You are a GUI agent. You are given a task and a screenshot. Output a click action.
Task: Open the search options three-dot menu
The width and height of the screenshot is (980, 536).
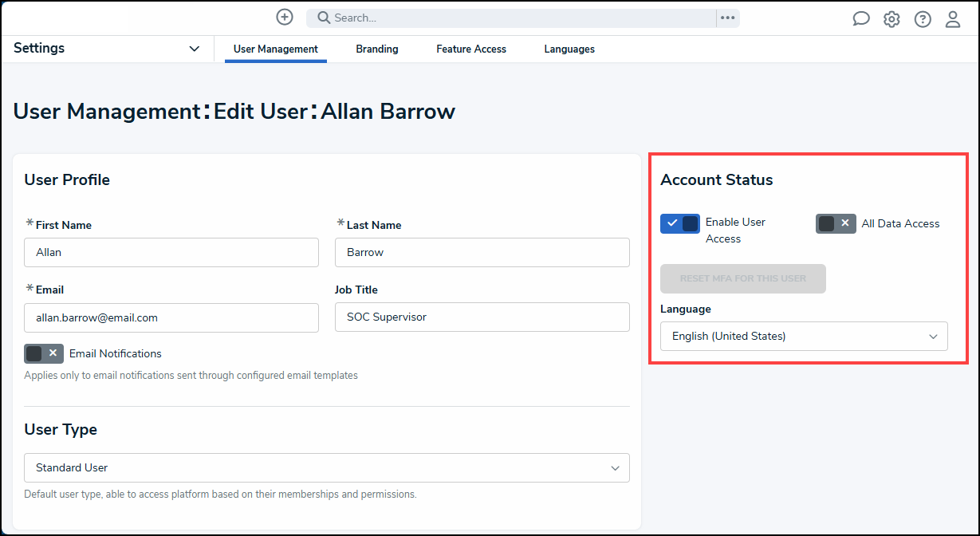(727, 18)
